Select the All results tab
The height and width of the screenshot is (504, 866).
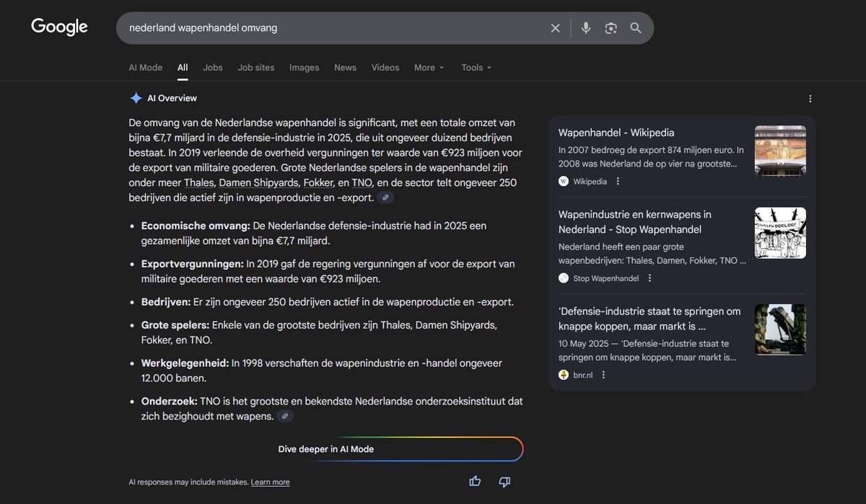[x=183, y=68]
